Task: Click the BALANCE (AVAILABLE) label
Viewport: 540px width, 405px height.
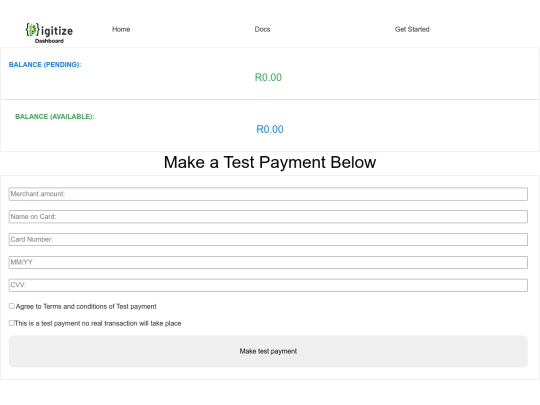Action: [x=54, y=117]
